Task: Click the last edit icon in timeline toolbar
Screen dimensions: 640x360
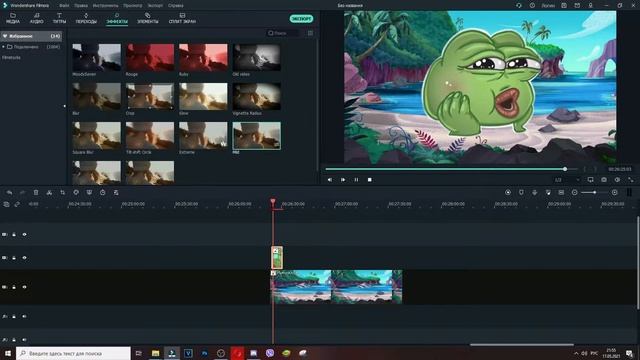Action: (116, 192)
